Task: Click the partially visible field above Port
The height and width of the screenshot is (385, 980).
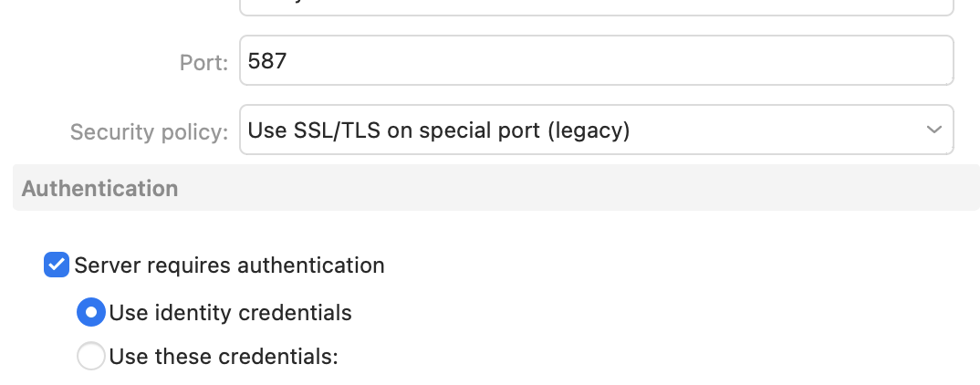Action: tap(596, 7)
